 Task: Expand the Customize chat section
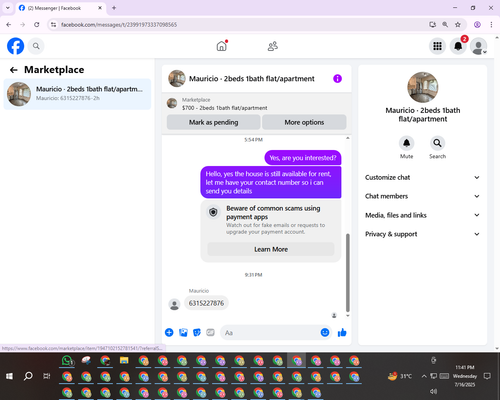point(423,177)
